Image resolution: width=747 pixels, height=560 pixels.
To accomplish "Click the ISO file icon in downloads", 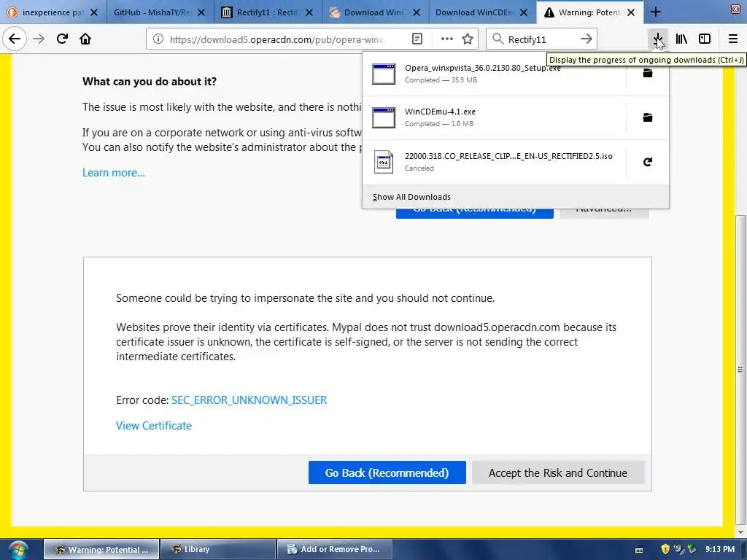I will pos(384,162).
